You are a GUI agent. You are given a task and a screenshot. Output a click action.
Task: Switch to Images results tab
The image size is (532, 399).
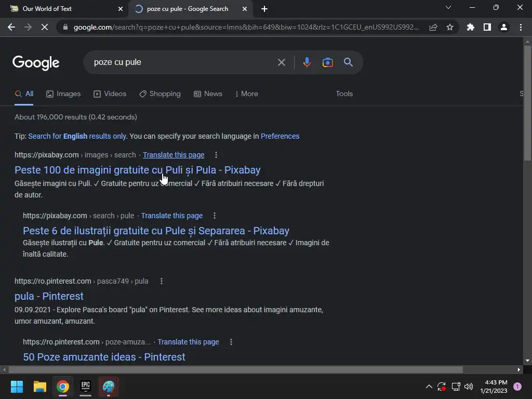point(63,94)
